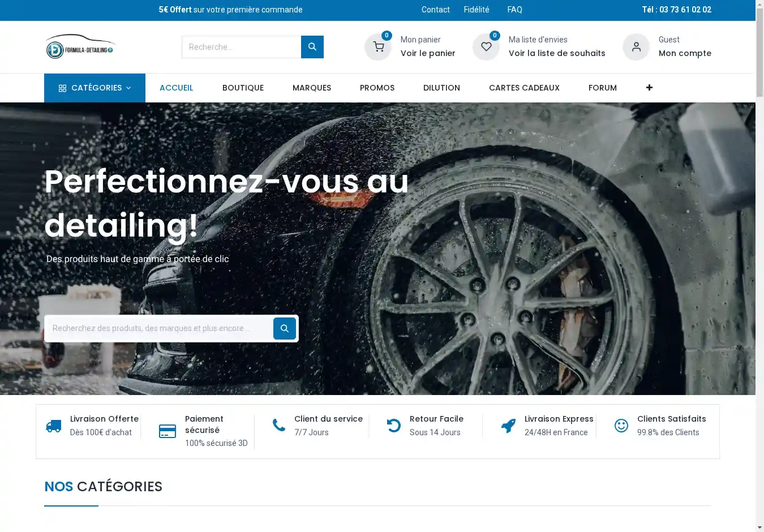The width and height of the screenshot is (764, 532).
Task: Open the shopping cart icon
Action: tap(378, 47)
